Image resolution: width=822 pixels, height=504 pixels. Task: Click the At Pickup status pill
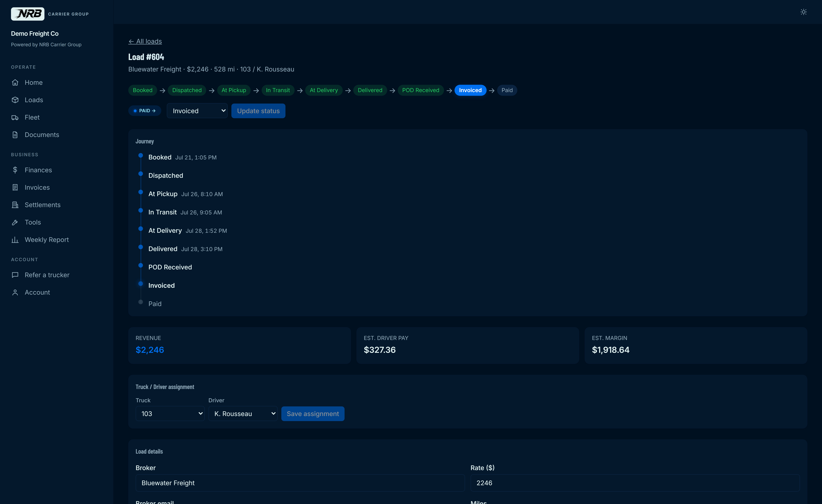[234, 90]
